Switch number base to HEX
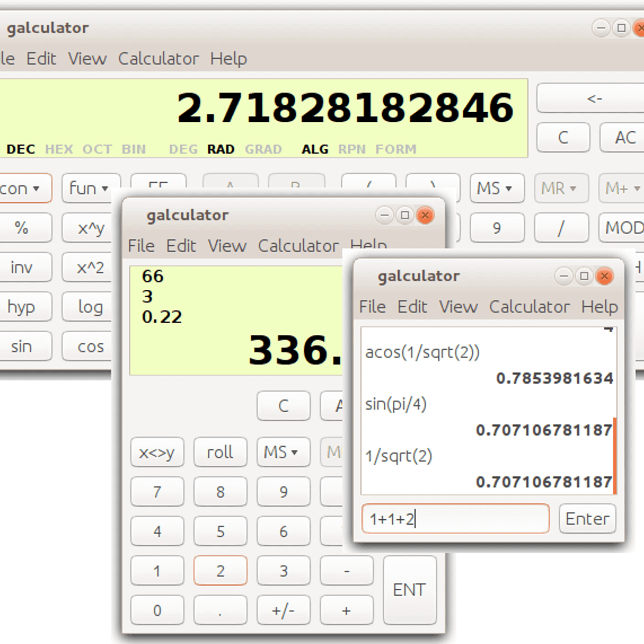Image resolution: width=644 pixels, height=644 pixels. tap(58, 149)
